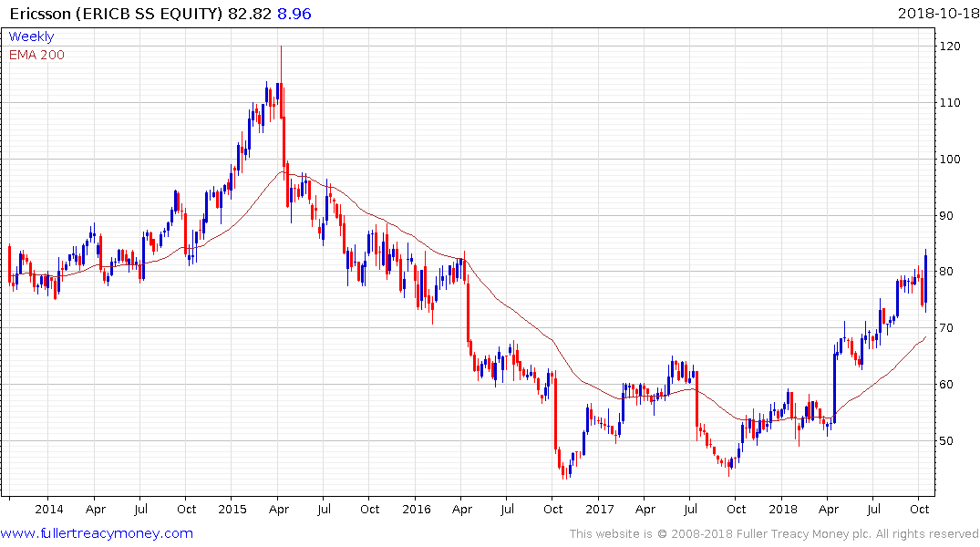Click the 90 price axis label

pos(947,216)
